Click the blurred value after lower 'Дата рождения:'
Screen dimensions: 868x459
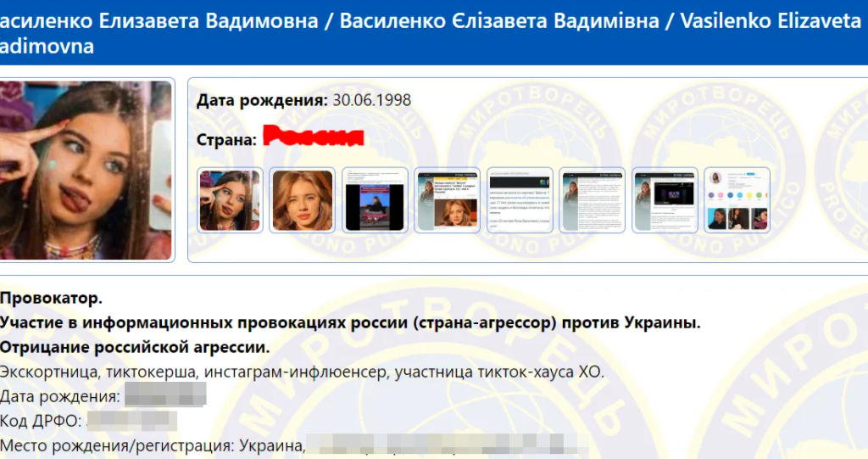[x=165, y=395]
